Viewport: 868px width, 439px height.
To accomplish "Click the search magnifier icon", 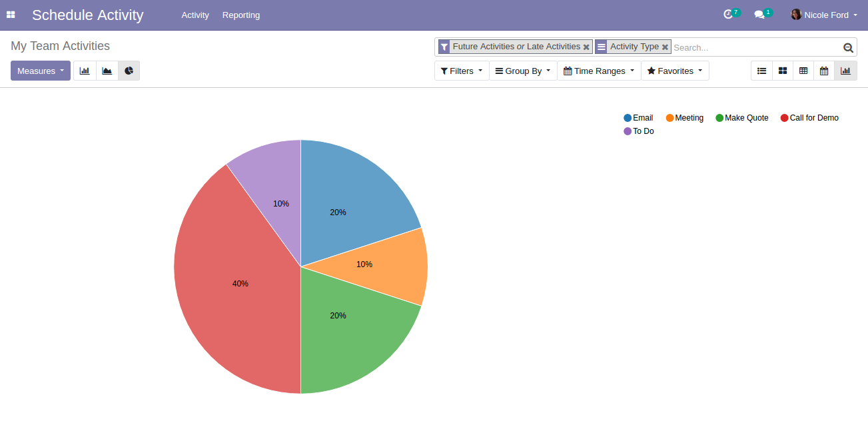I will click(x=848, y=47).
